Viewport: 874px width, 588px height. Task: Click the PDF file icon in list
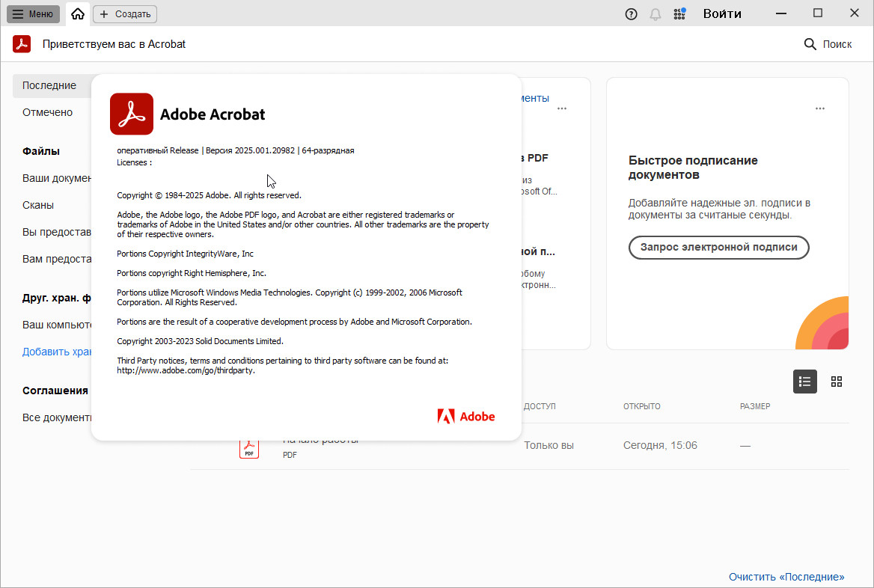[x=249, y=447]
